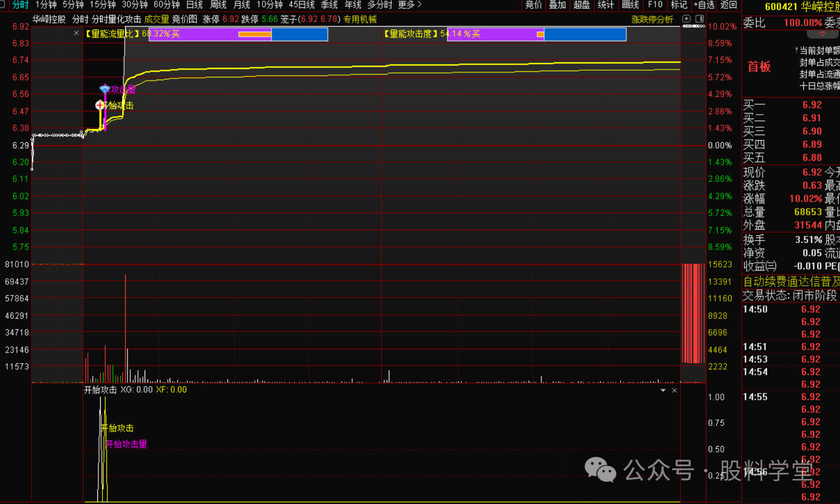Screen dimensions: 840x504
Task: Click the blue 攻击量 diamond marker
Action: point(105,89)
